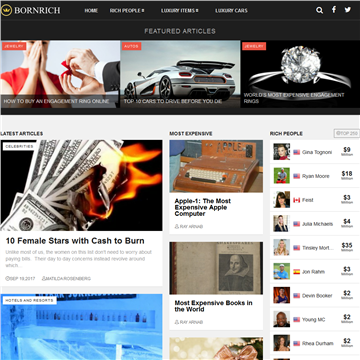360x360 pixels.
Task: Select the Autos tag on car image
Action: click(x=131, y=46)
